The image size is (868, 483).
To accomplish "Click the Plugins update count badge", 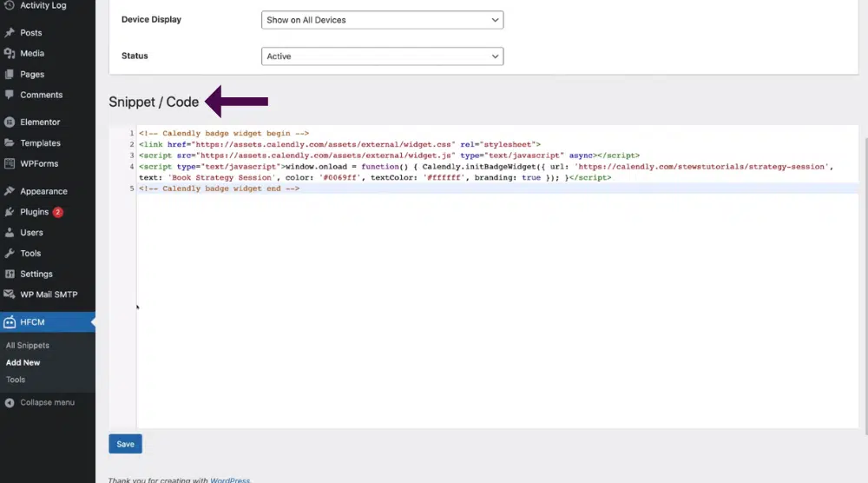I will click(57, 212).
